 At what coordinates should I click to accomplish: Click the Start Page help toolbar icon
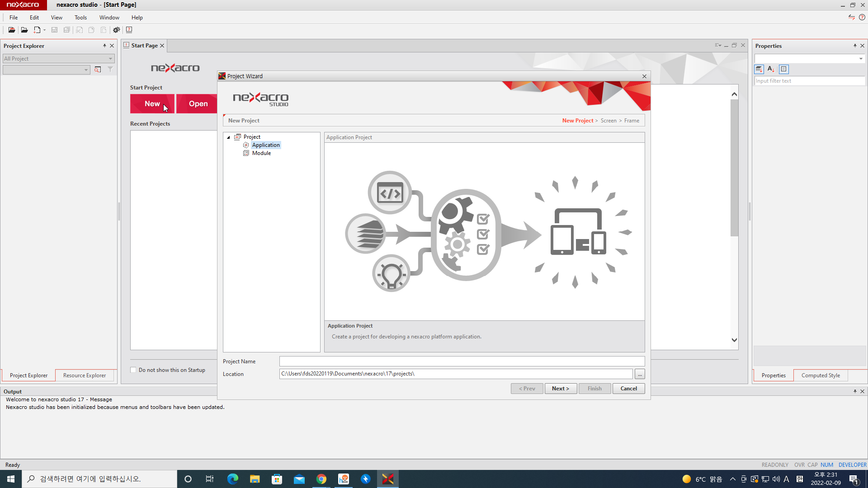(x=129, y=30)
